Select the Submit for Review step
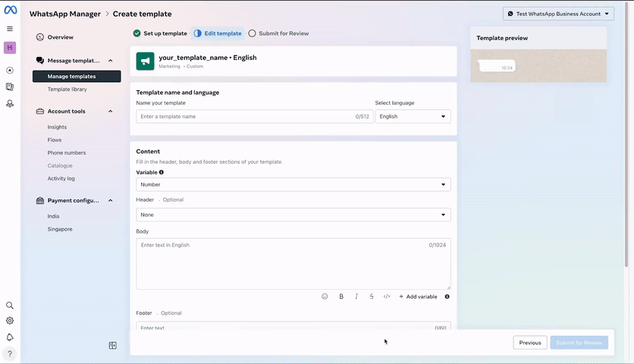Screen dimensions: 634x364 (278, 33)
